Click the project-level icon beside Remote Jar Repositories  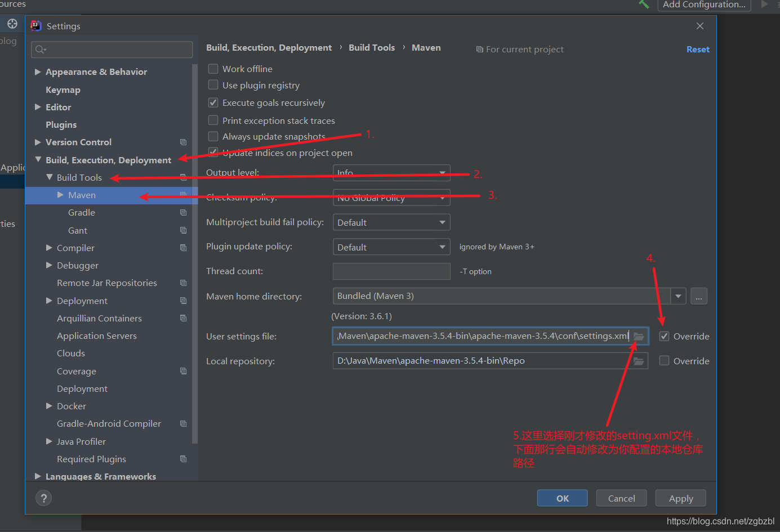coord(183,283)
